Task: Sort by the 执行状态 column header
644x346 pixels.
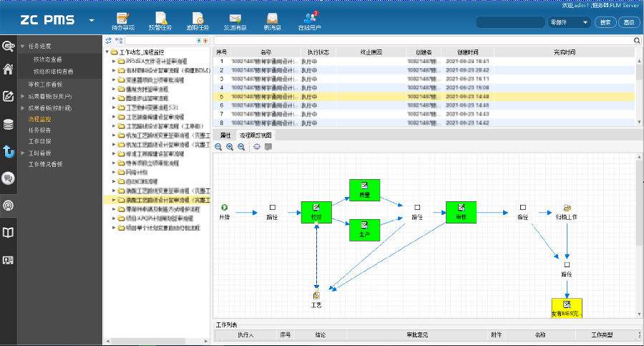Action: pyautogui.click(x=318, y=52)
